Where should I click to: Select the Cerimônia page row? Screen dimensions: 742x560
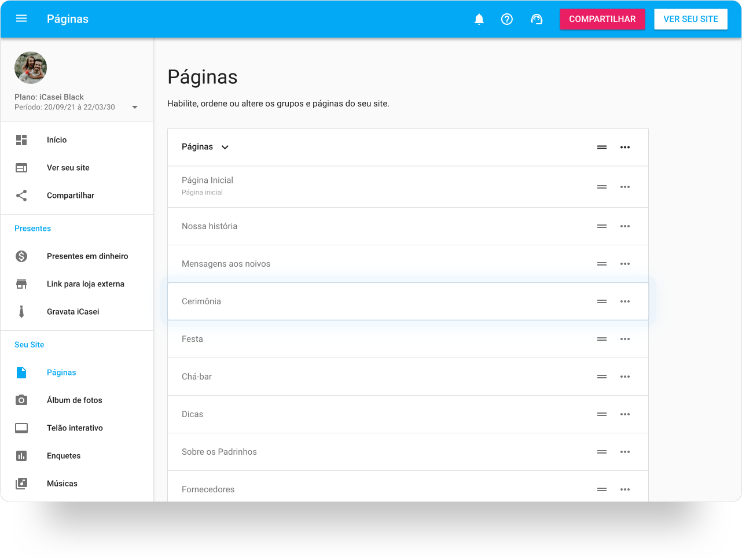[408, 301]
